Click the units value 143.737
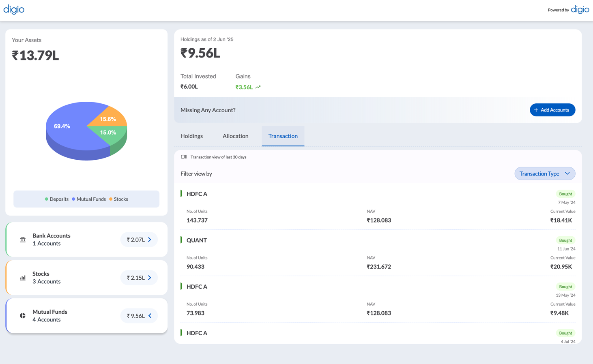 197,221
